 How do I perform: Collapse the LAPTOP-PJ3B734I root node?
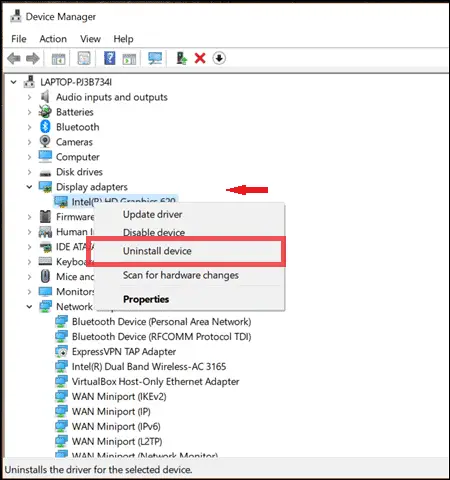(13, 82)
